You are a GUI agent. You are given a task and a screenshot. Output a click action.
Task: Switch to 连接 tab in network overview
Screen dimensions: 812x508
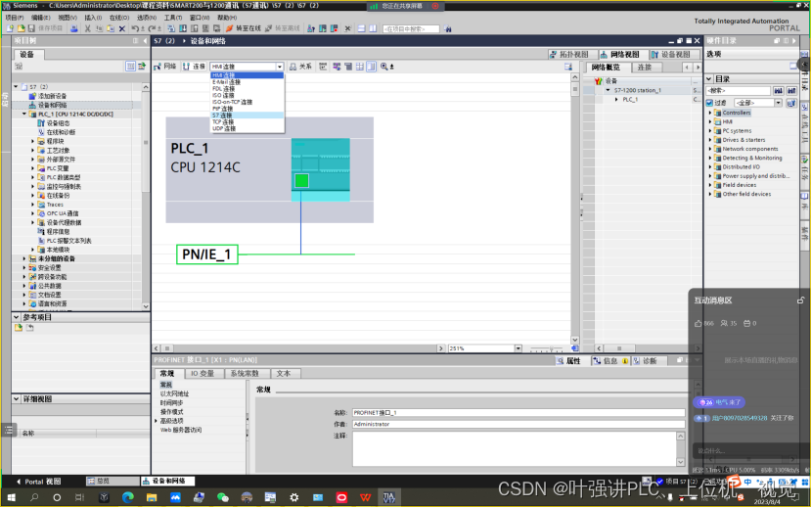(x=646, y=68)
